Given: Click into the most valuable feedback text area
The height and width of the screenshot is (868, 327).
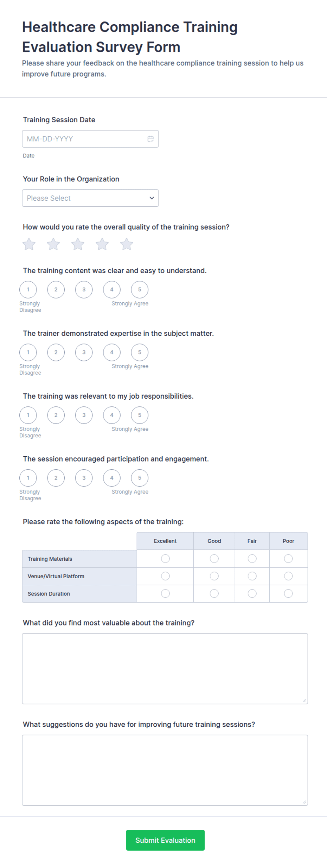Looking at the screenshot, I should click(x=165, y=669).
